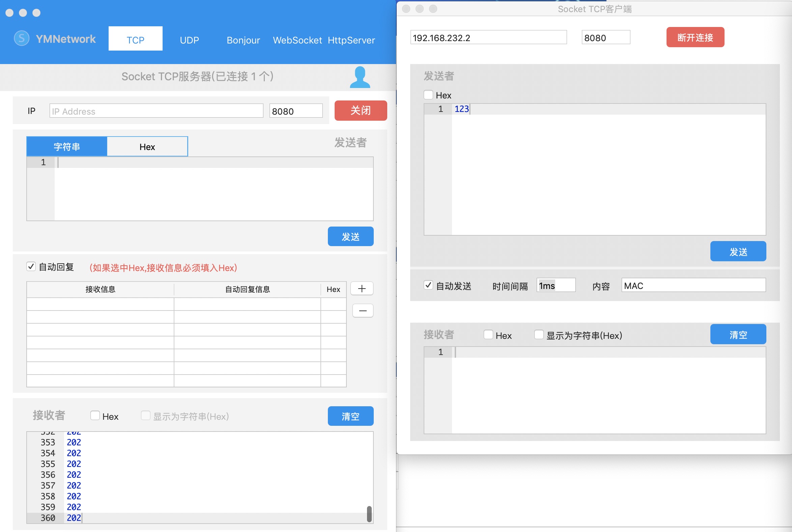This screenshot has height=532, width=792.
Task: Switch to the UDP tab
Action: [189, 40]
